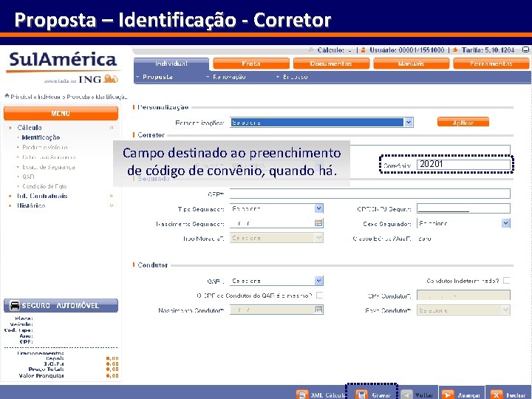Open the Renovação submenu

pyautogui.click(x=228, y=77)
